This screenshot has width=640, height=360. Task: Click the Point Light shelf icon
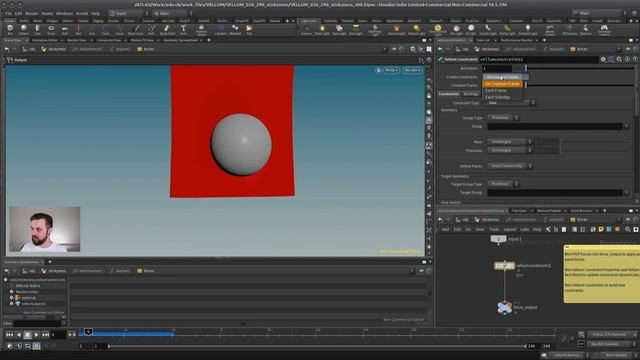coord(322,29)
